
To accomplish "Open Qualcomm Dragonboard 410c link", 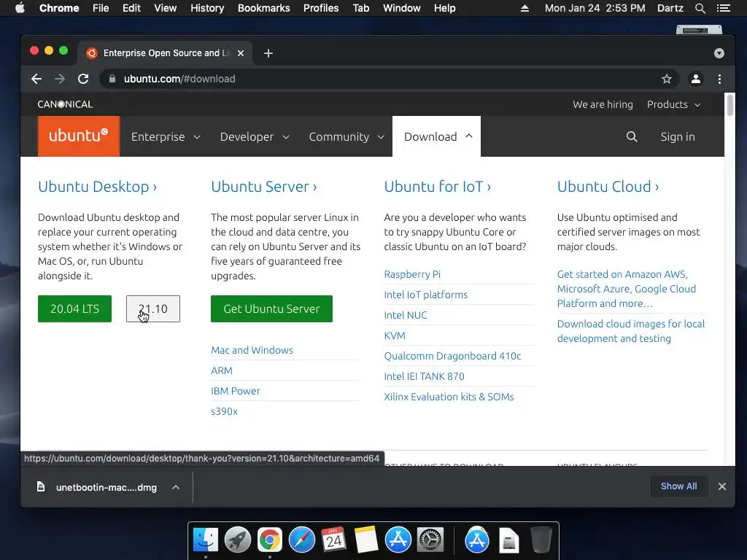I will tap(452, 356).
